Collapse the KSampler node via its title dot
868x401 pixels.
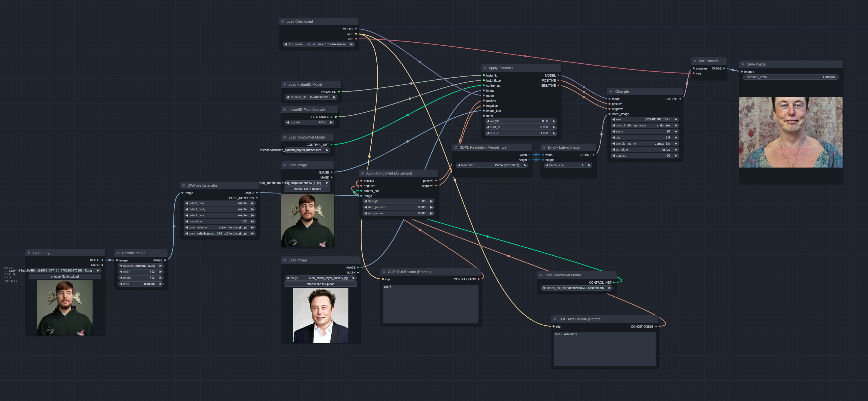click(610, 91)
